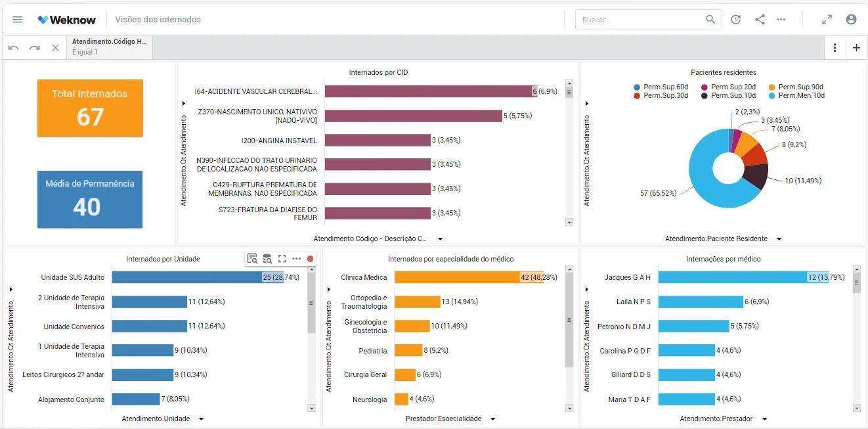
Task: Click the Visões dos internados title
Action: pos(158,20)
